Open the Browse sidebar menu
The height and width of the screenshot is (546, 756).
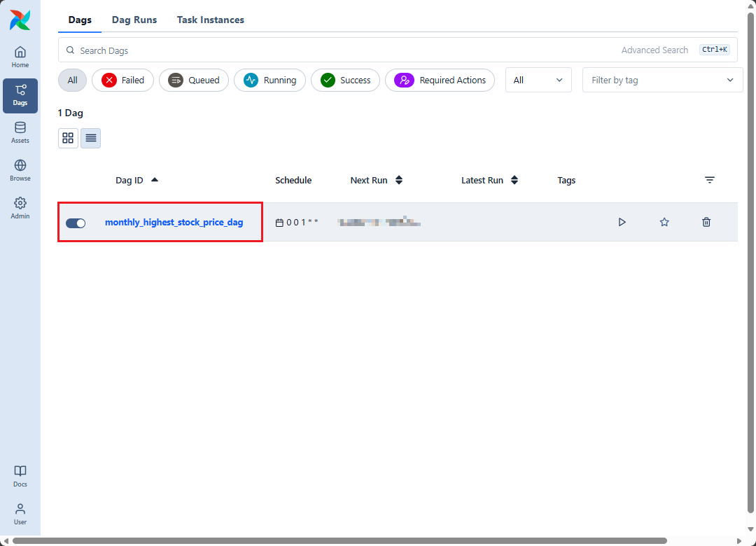(20, 170)
